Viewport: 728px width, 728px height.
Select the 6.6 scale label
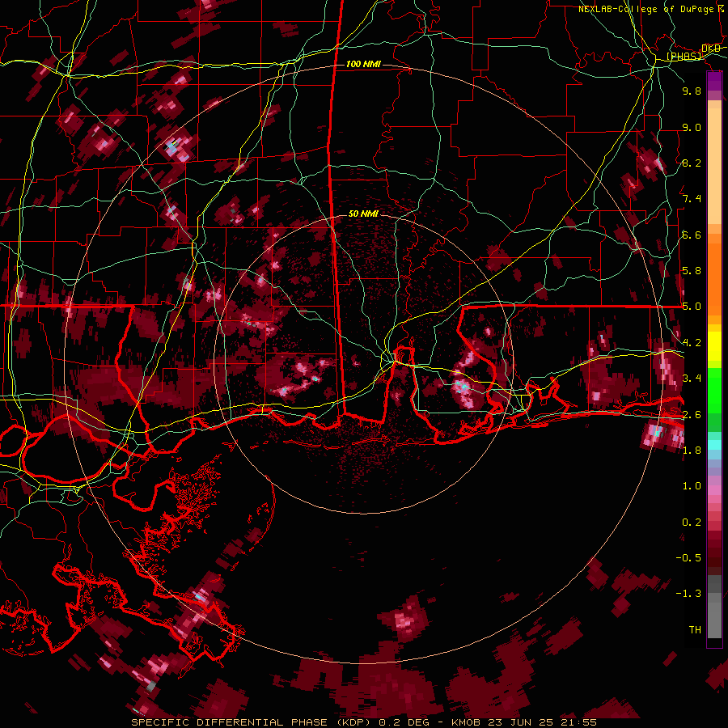tap(692, 235)
